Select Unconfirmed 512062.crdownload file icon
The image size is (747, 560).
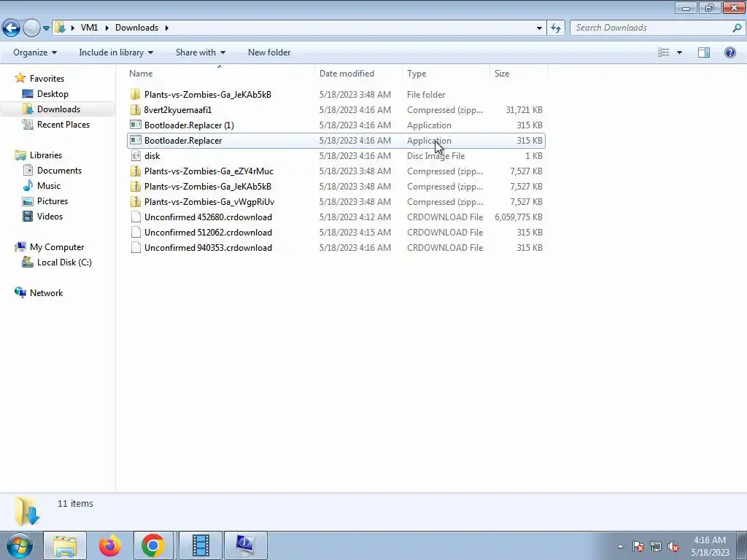tap(136, 233)
